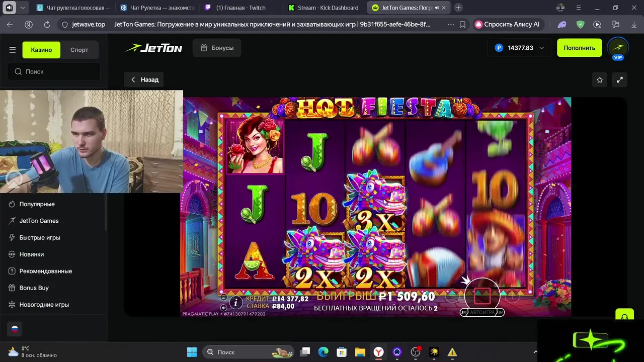Click the OBS Studio taskbar icon
The height and width of the screenshot is (362, 644).
point(416,352)
